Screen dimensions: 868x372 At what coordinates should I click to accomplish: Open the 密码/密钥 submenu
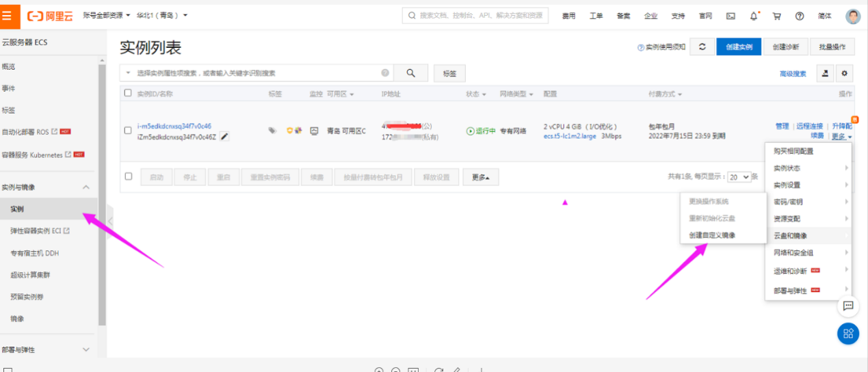click(808, 202)
